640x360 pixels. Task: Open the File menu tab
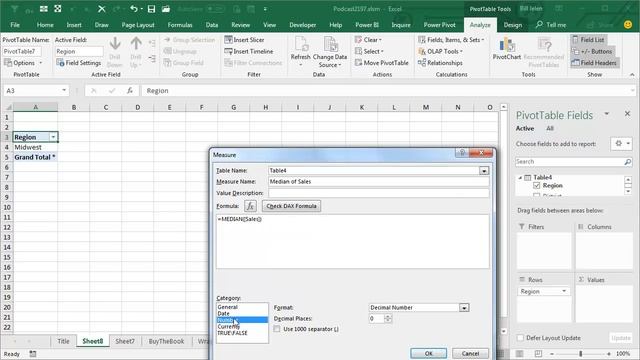pyautogui.click(x=15, y=25)
